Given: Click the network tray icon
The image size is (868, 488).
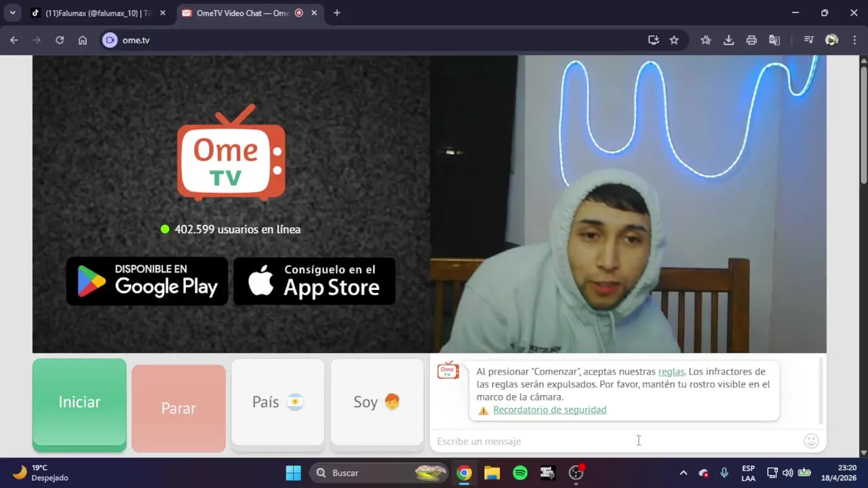Looking at the screenshot, I should click(x=772, y=472).
